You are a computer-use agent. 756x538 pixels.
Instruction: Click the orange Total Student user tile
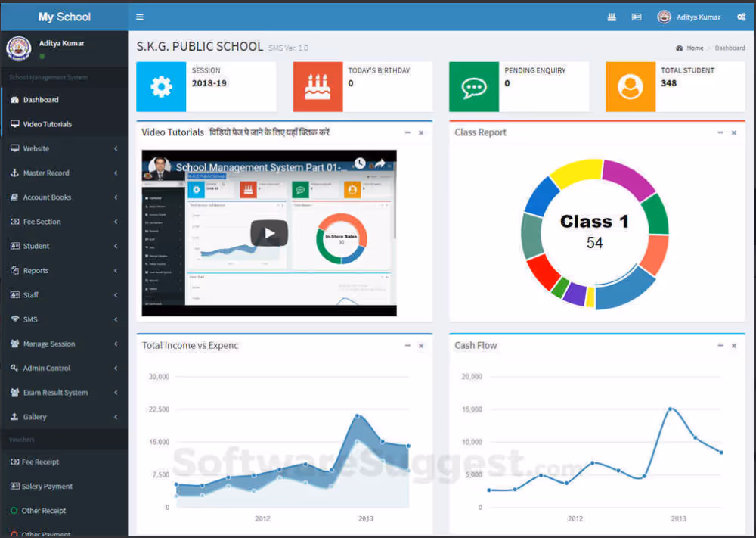pos(631,87)
